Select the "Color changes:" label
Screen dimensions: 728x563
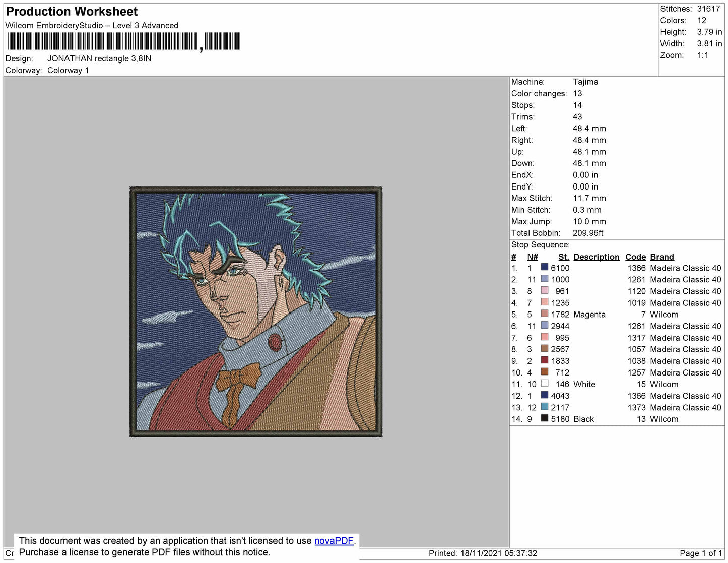(x=539, y=94)
